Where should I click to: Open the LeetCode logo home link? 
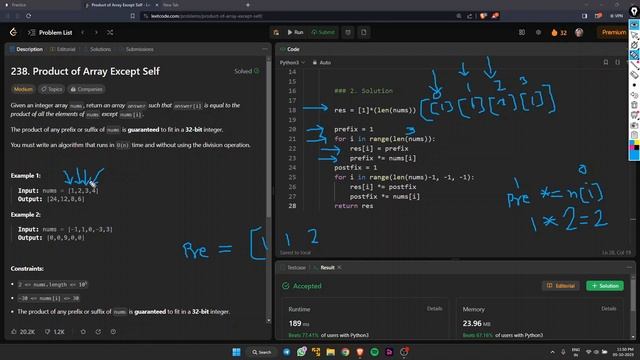(x=13, y=32)
